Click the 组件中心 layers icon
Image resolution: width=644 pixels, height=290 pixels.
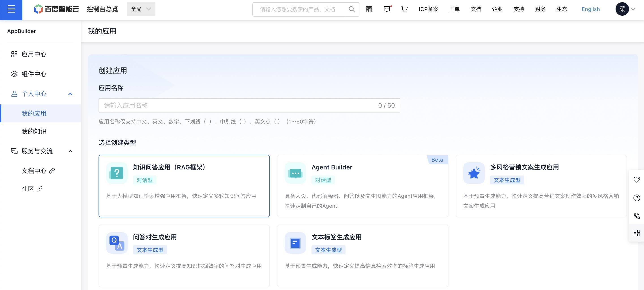pos(14,74)
